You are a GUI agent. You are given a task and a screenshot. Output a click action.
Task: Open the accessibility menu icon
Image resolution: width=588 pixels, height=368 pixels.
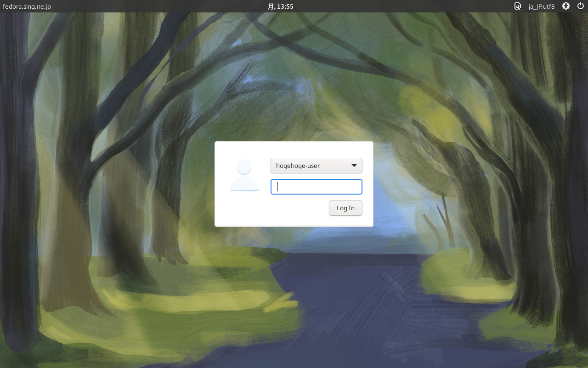pos(566,6)
